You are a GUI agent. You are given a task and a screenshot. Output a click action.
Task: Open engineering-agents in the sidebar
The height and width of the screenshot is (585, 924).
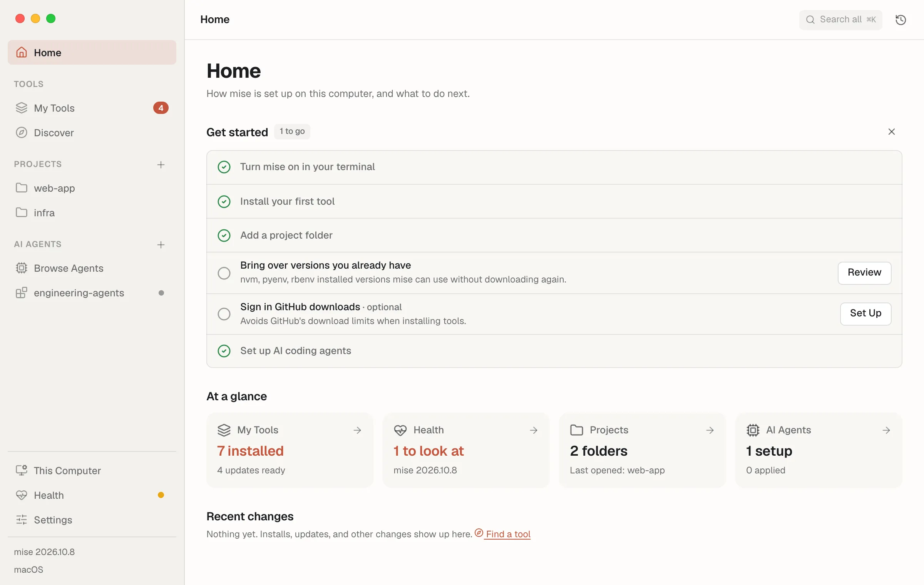point(92,292)
